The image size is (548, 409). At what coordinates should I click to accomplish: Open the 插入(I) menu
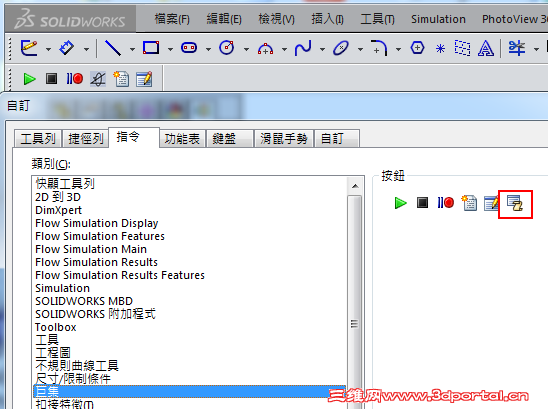327,19
